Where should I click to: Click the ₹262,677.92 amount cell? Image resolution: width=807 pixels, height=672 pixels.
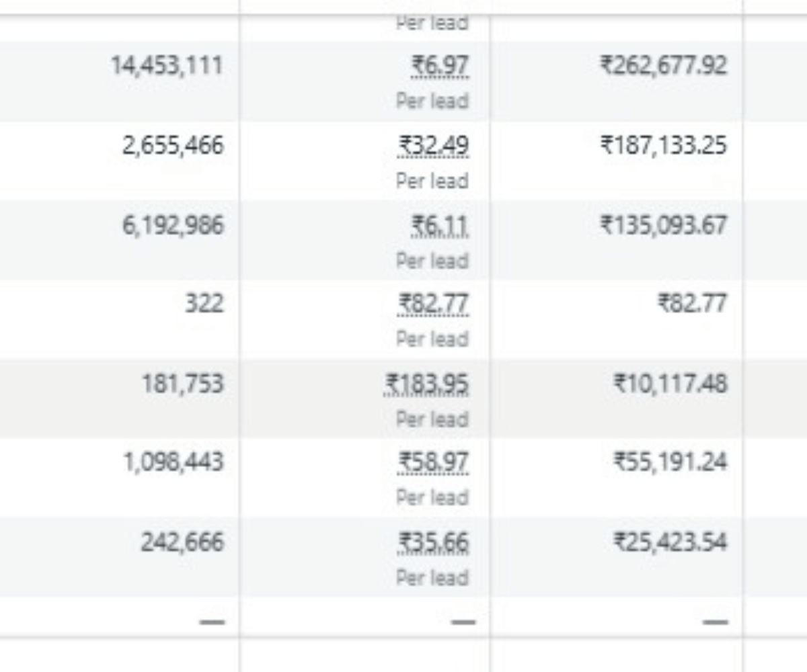(x=663, y=66)
